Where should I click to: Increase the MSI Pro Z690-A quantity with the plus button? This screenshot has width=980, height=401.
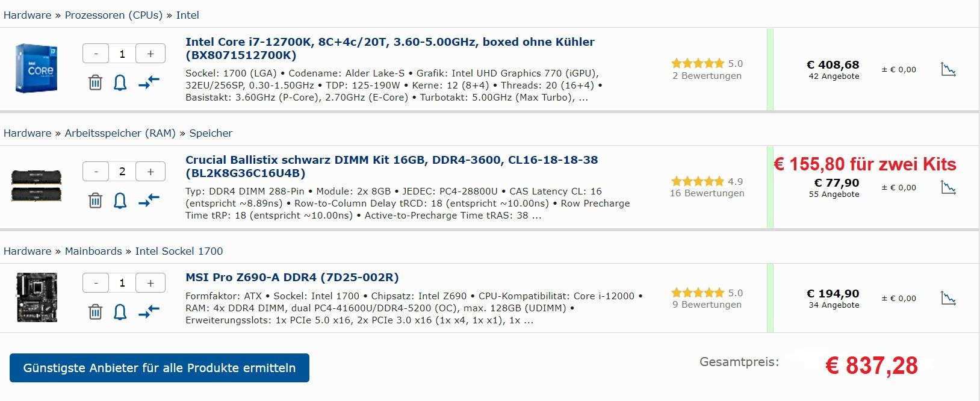150,283
